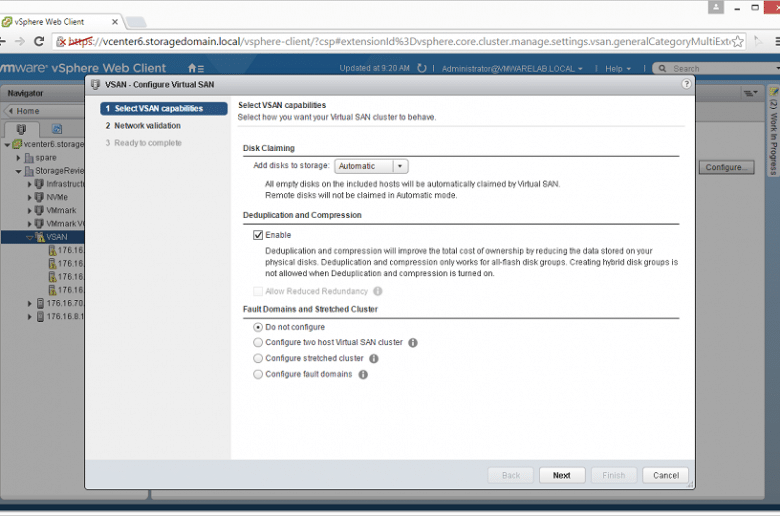
Task: Open info icon for Allow Reduced Redundancy
Action: (378, 291)
